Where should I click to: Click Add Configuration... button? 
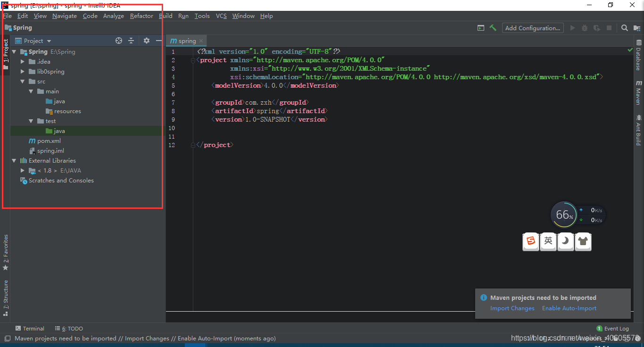533,28
